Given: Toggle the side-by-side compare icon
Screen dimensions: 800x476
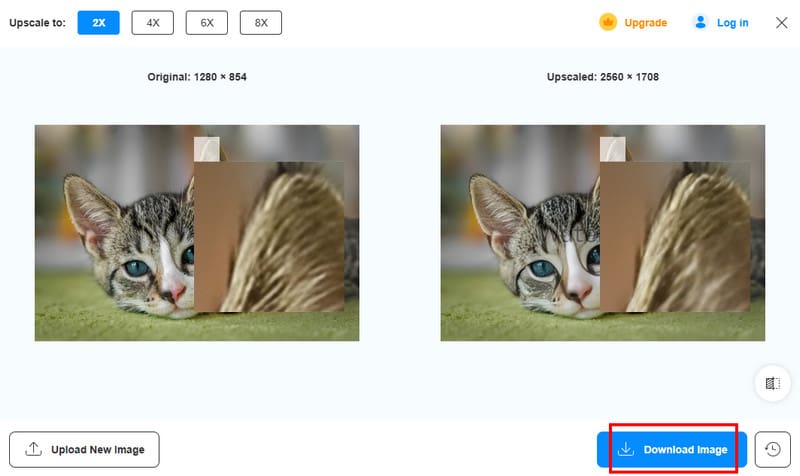Looking at the screenshot, I should click(772, 383).
